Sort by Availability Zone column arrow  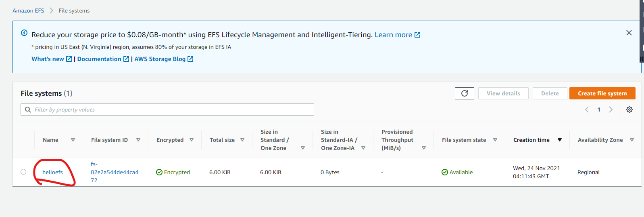click(x=632, y=140)
